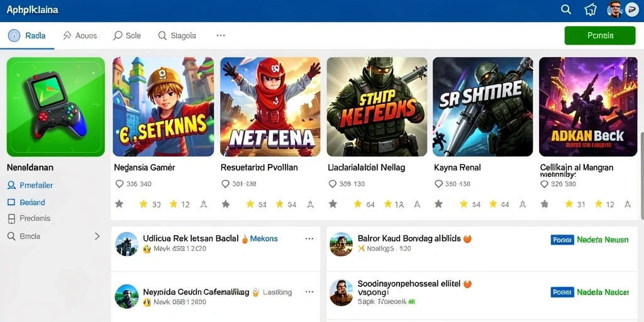Click the yellow star rated 31 under Cellikajn al Mangran

pyautogui.click(x=569, y=204)
